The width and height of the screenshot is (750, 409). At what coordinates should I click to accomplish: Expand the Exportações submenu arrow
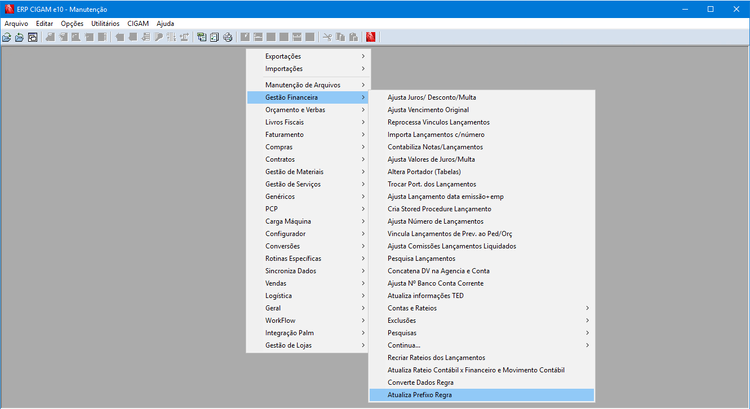tap(363, 56)
